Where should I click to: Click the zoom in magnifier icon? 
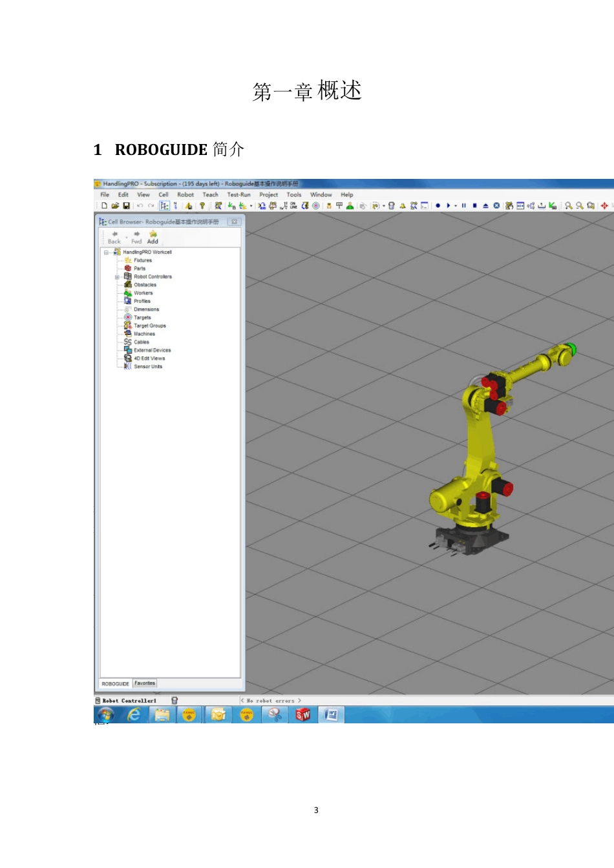569,206
